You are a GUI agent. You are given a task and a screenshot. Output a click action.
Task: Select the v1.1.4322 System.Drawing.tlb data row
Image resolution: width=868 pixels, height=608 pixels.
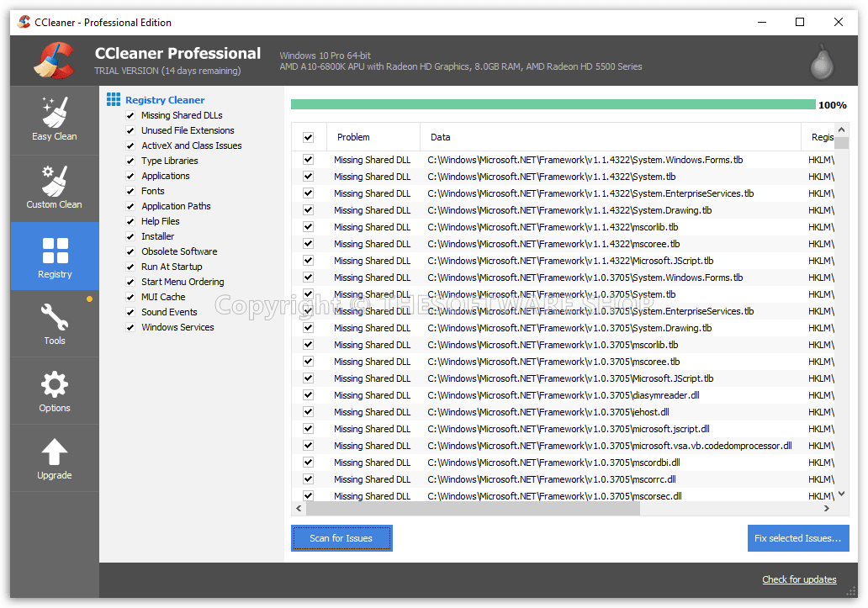(564, 210)
